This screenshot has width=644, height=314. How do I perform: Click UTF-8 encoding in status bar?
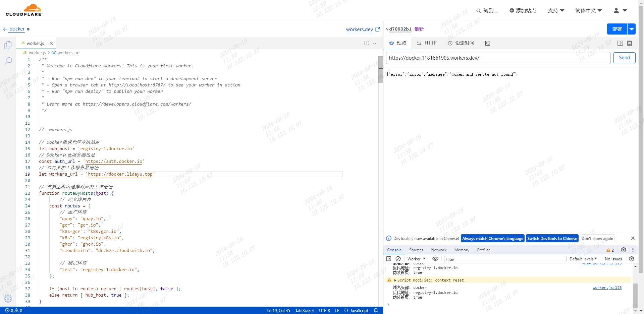click(324, 310)
